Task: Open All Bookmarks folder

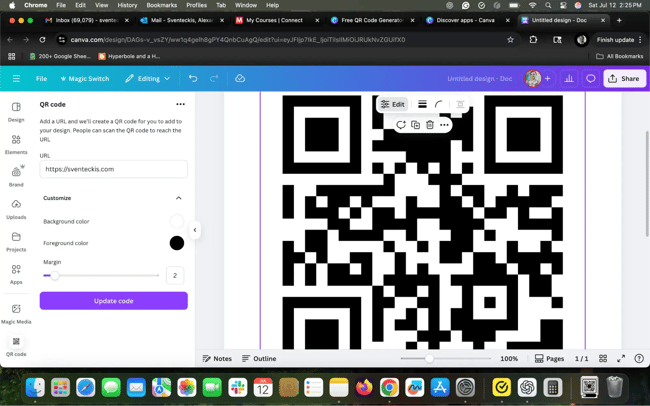Action: pos(619,56)
